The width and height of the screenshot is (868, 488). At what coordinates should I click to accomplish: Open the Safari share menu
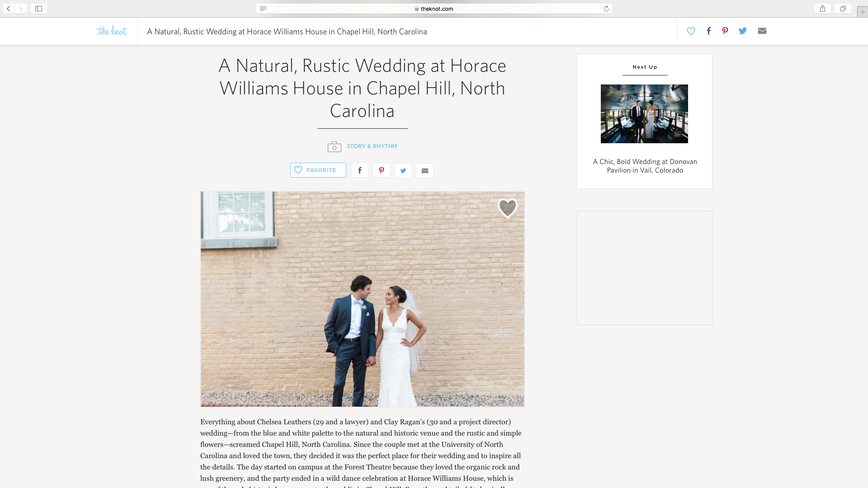(822, 9)
